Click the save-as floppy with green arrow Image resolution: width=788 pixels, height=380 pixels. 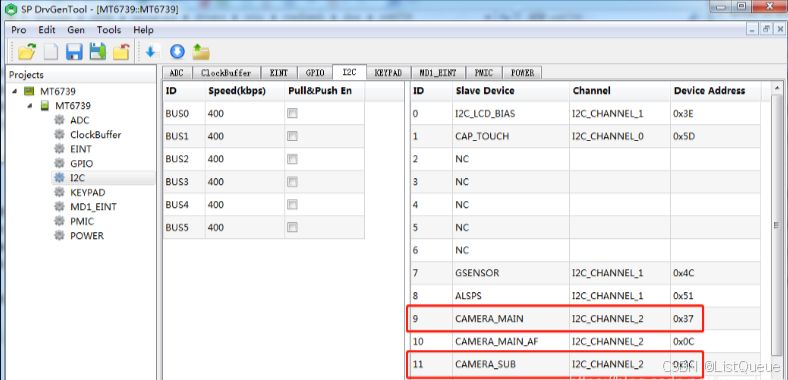coord(97,51)
